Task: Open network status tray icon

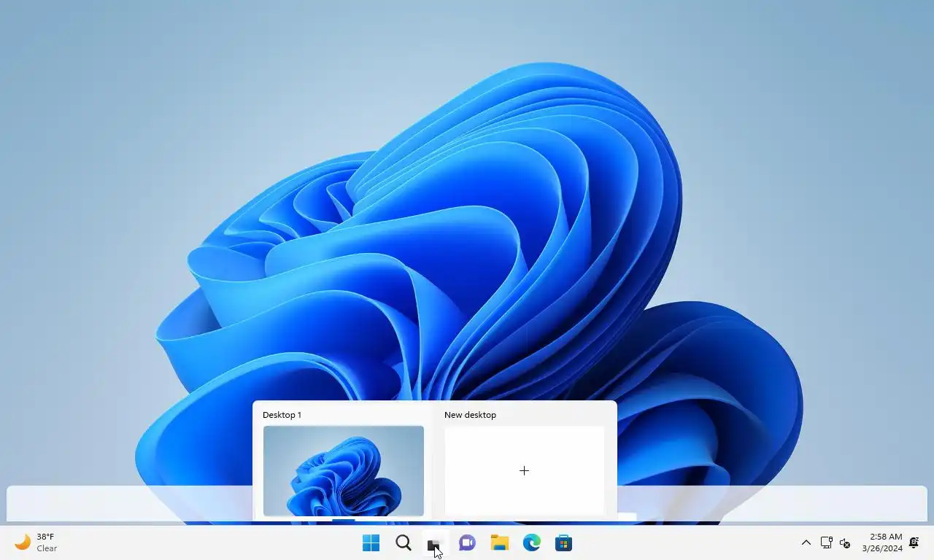Action: pos(826,542)
